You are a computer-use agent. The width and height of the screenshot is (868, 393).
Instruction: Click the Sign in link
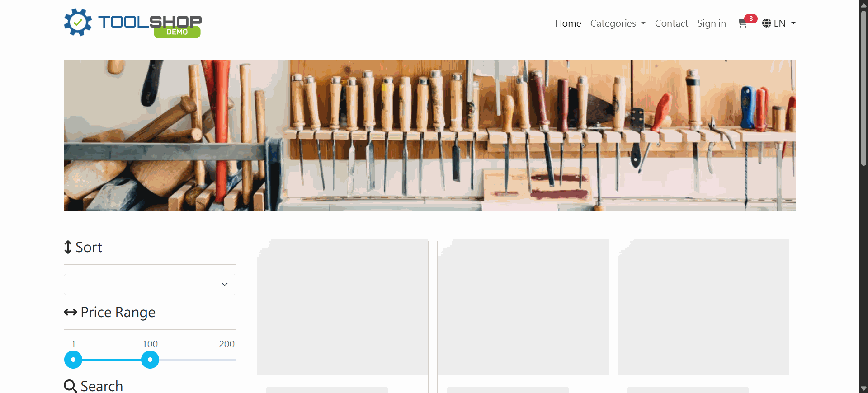[x=712, y=23]
